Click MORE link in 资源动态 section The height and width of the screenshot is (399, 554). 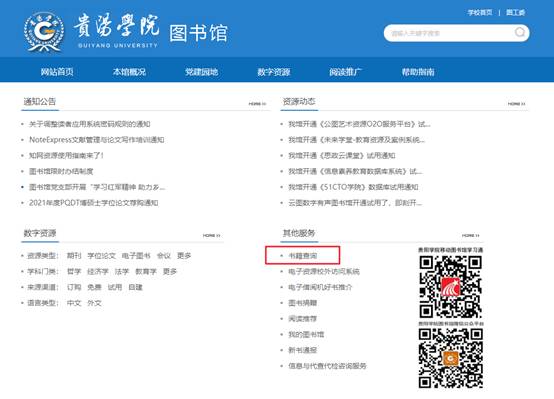point(517,104)
